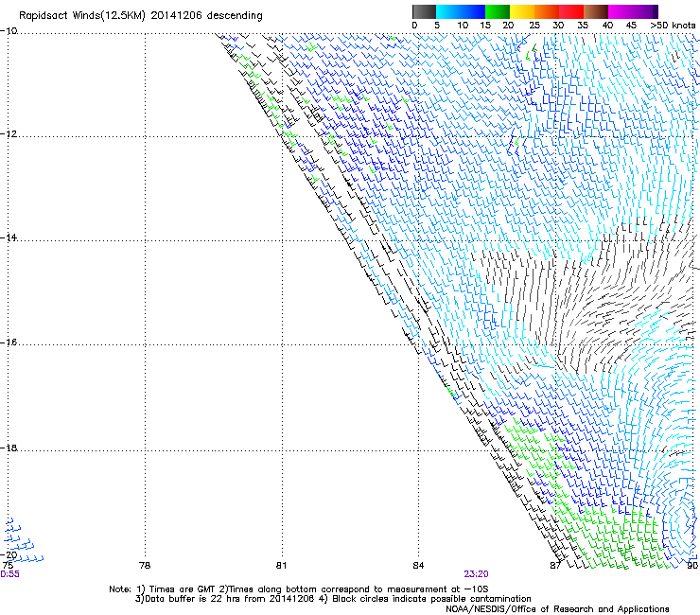Click the '25' legend scale label
Image resolution: width=700 pixels, height=615 pixels.
point(534,26)
